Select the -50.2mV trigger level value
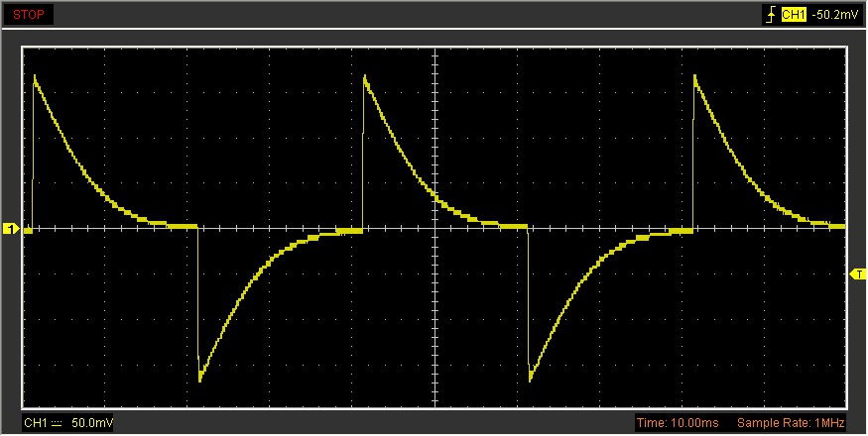This screenshot has height=436, width=868. point(833,15)
